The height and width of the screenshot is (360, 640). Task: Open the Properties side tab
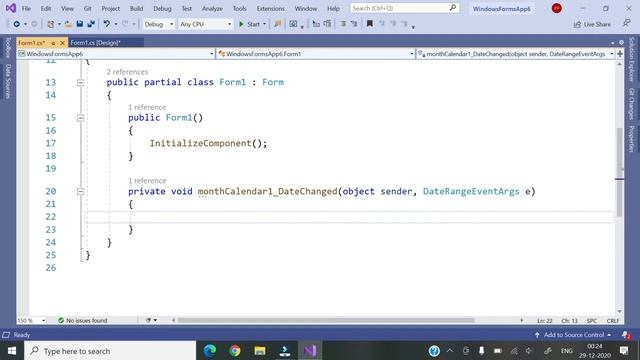[631, 139]
